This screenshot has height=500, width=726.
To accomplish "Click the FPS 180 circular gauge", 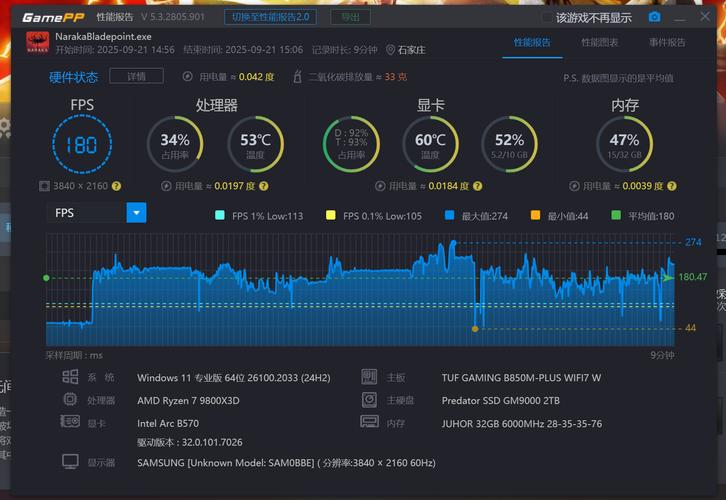I will click(x=82, y=144).
